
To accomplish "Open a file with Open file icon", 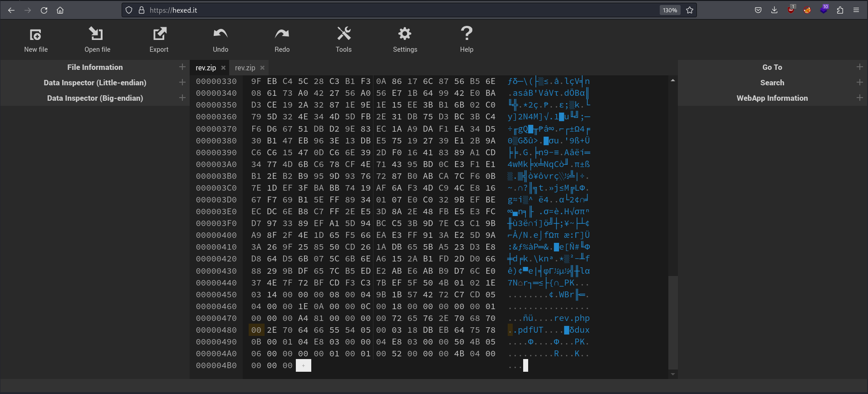I will coord(96,34).
